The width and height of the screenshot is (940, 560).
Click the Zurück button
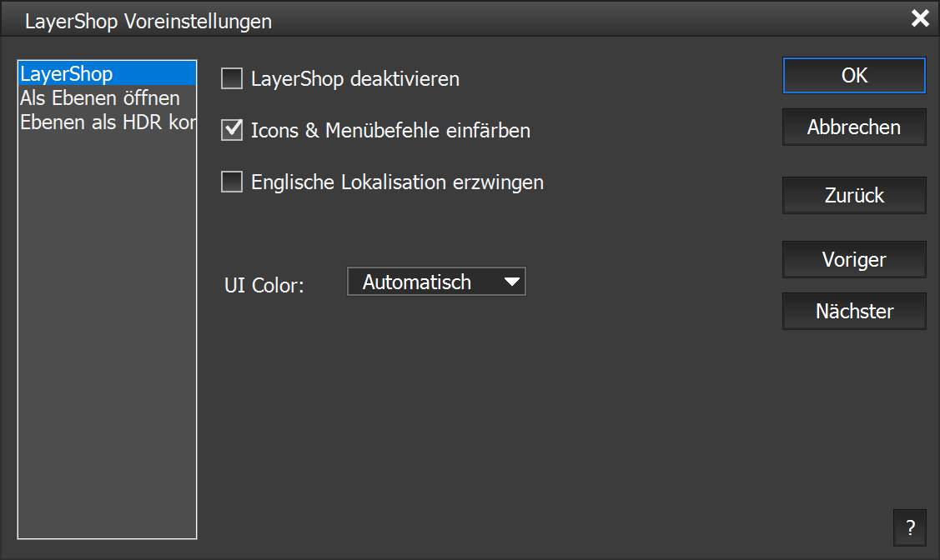click(x=854, y=196)
